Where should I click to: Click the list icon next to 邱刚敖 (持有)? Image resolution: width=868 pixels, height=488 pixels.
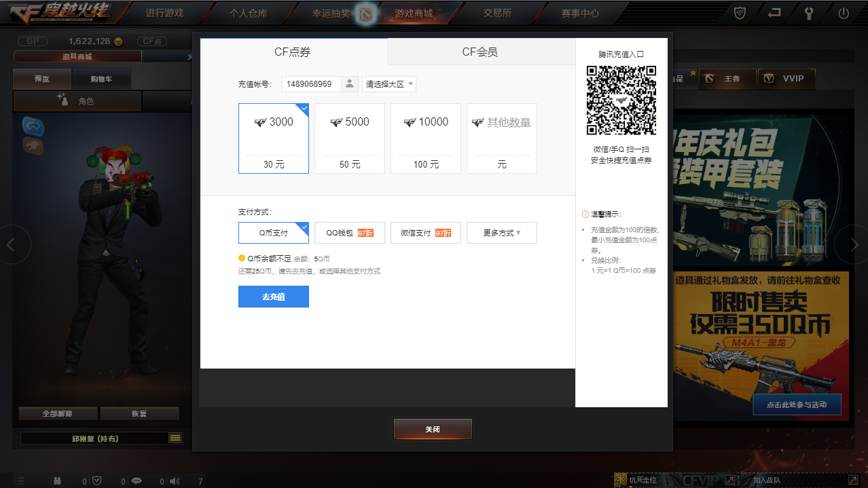click(x=175, y=438)
